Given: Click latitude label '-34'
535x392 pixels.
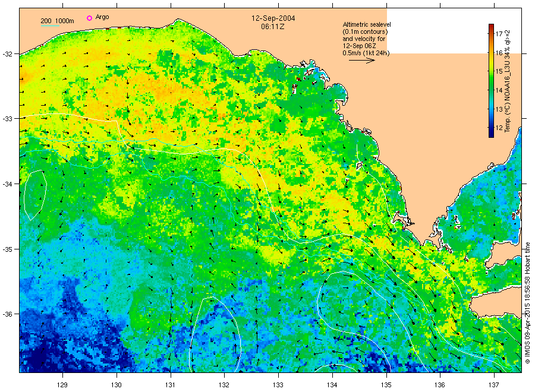Looking at the screenshot, I should pyautogui.click(x=7, y=184).
